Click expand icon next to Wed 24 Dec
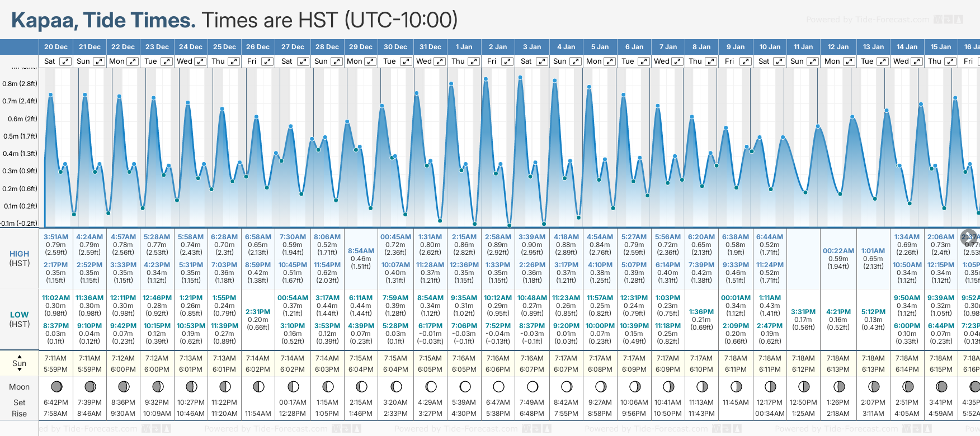 (200, 61)
